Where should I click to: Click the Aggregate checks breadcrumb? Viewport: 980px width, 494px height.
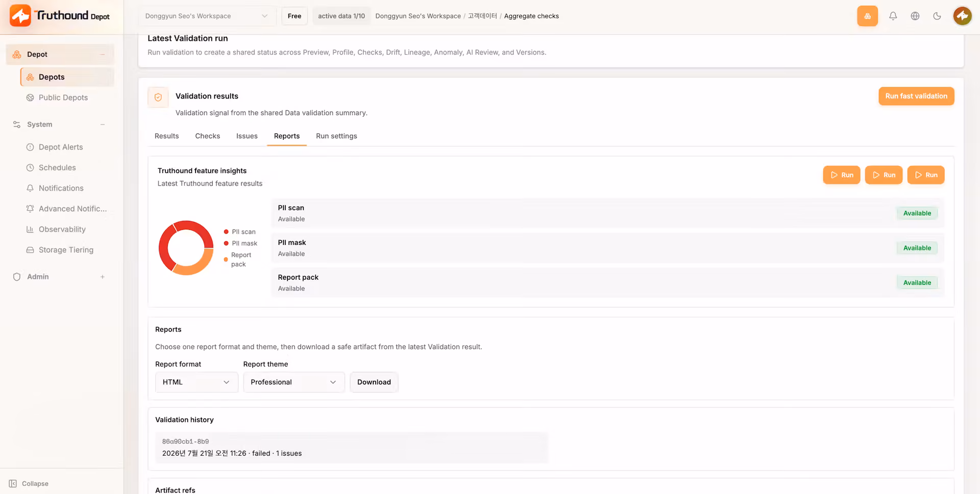(531, 16)
